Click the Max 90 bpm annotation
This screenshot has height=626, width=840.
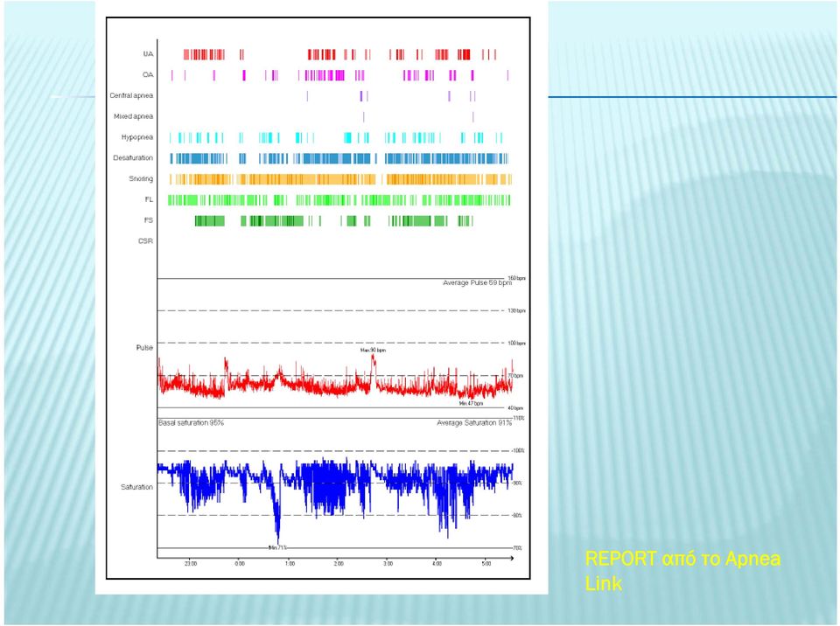(x=373, y=350)
